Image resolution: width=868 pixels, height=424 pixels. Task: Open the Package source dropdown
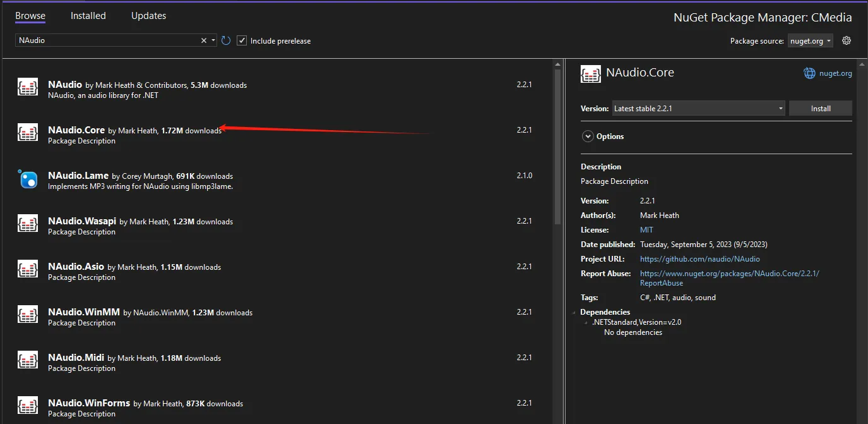(x=811, y=40)
